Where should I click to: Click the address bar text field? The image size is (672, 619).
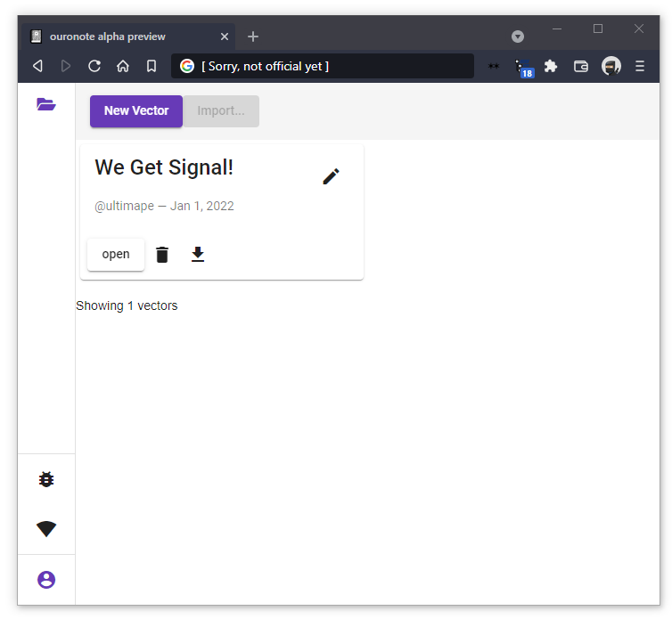[323, 66]
